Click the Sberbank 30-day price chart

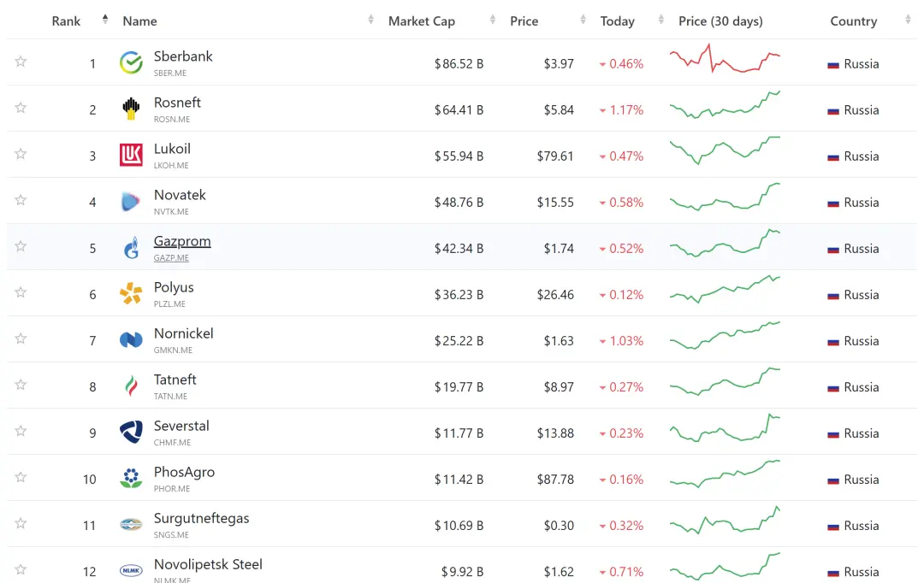(x=725, y=59)
